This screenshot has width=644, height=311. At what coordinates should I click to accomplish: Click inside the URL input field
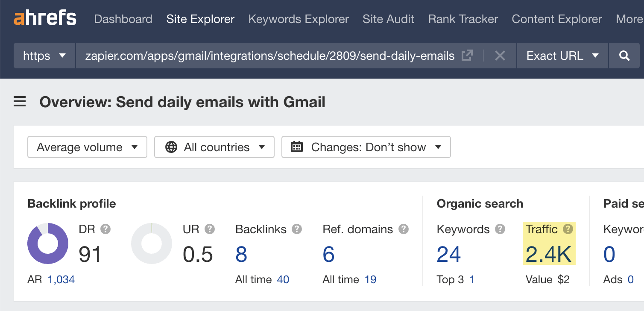[x=256, y=56]
